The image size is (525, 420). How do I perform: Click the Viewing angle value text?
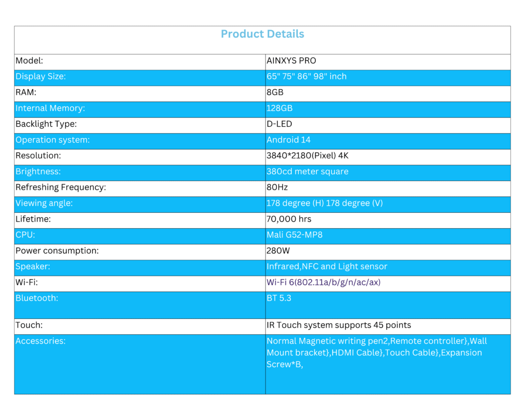tap(325, 203)
